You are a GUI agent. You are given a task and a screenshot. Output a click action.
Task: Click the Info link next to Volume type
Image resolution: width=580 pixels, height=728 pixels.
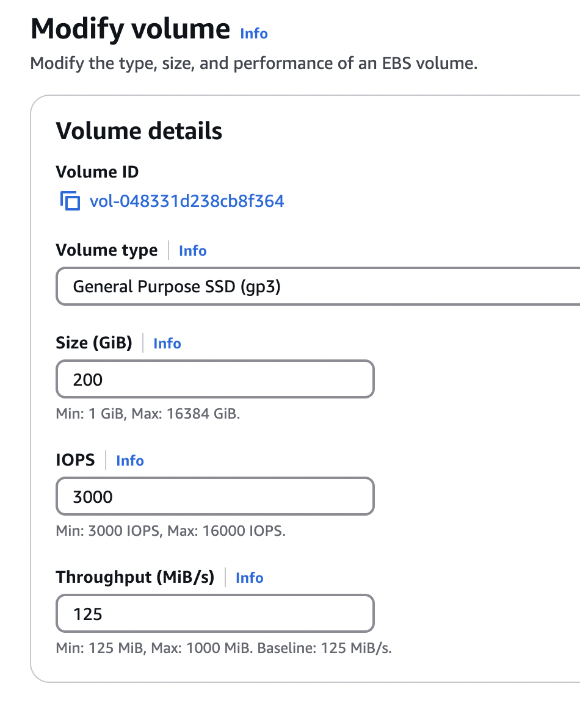[192, 251]
